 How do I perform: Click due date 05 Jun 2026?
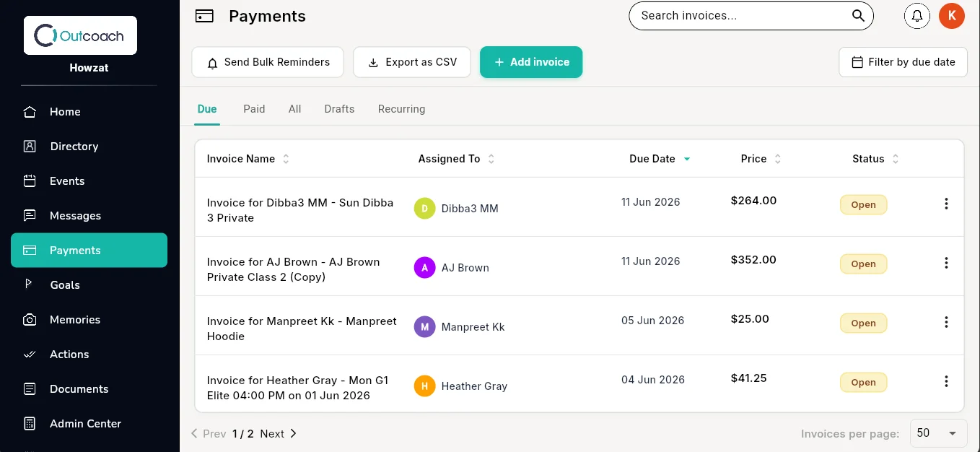click(652, 321)
